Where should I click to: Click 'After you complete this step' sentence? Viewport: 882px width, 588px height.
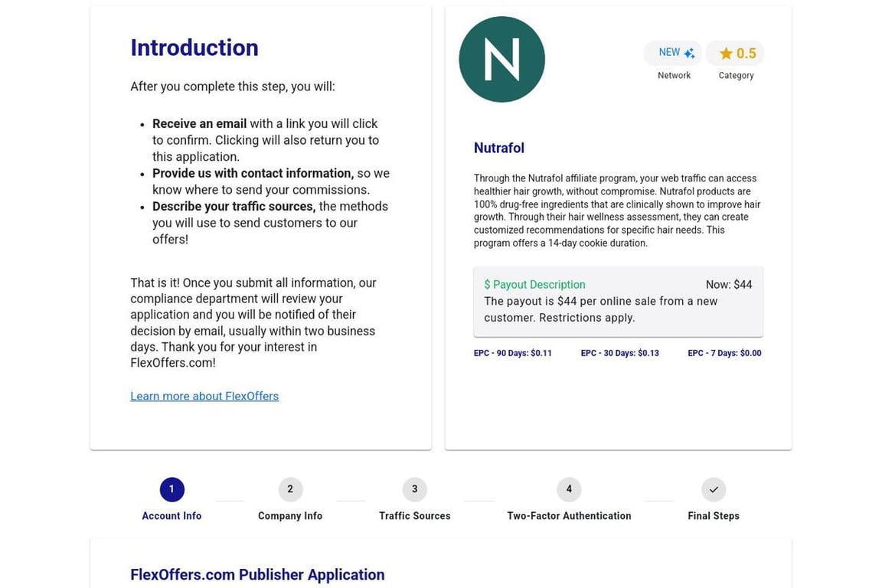(232, 86)
